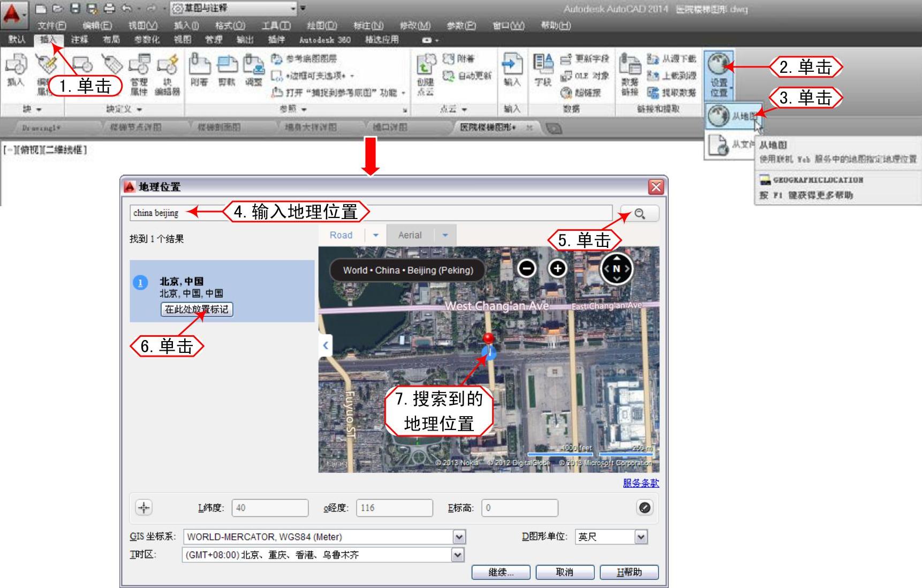This screenshot has height=588, width=922.
Task: Click the 继续 (Continue) button
Action: (501, 572)
